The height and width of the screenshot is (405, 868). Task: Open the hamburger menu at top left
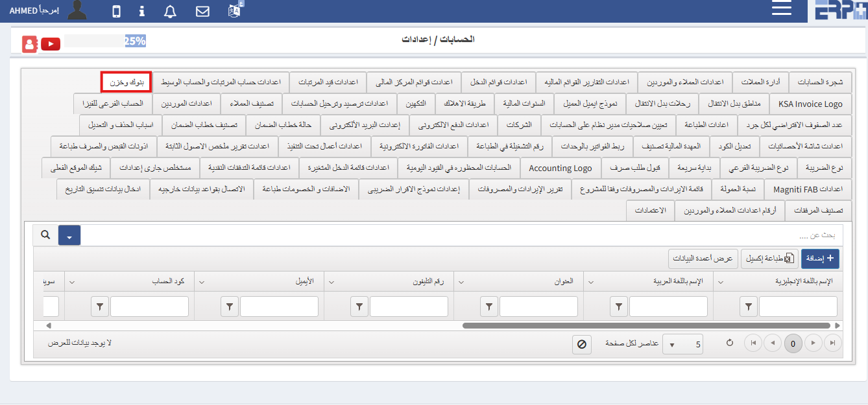coord(781,9)
